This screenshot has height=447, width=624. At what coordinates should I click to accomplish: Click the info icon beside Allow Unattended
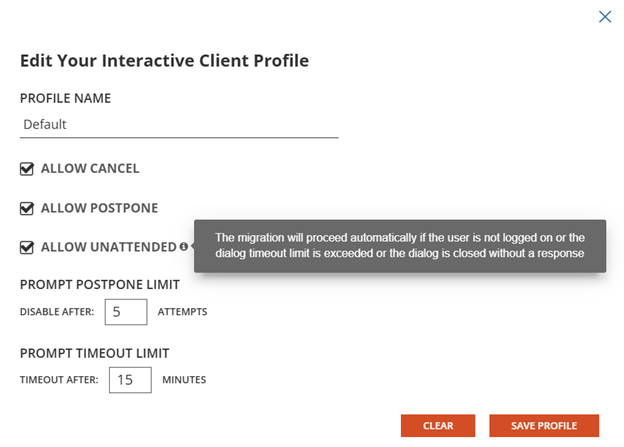[184, 246]
